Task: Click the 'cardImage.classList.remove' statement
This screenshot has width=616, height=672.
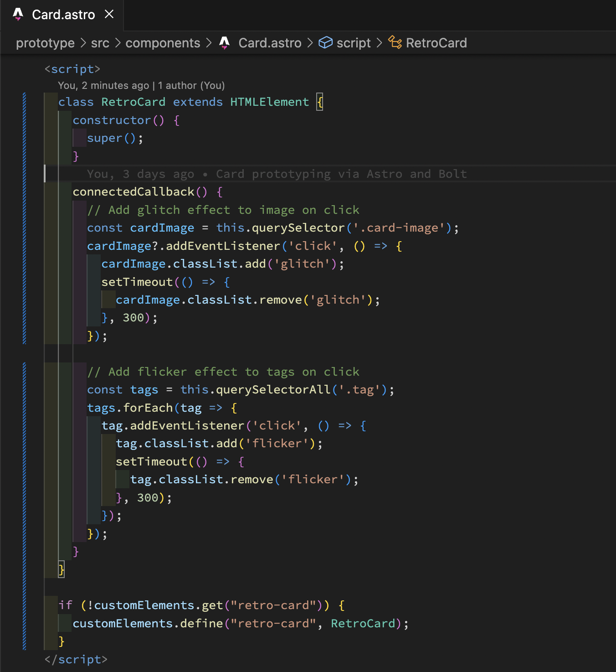Action: (248, 300)
